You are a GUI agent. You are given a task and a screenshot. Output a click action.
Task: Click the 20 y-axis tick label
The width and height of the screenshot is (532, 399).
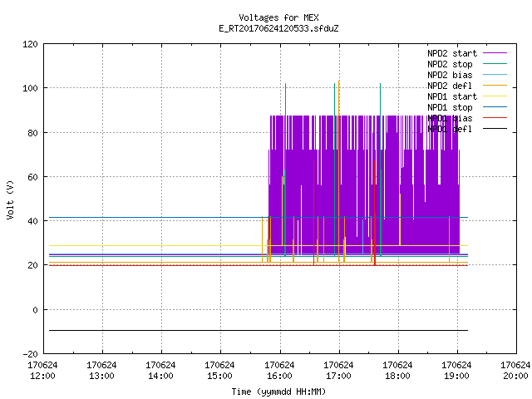32,265
